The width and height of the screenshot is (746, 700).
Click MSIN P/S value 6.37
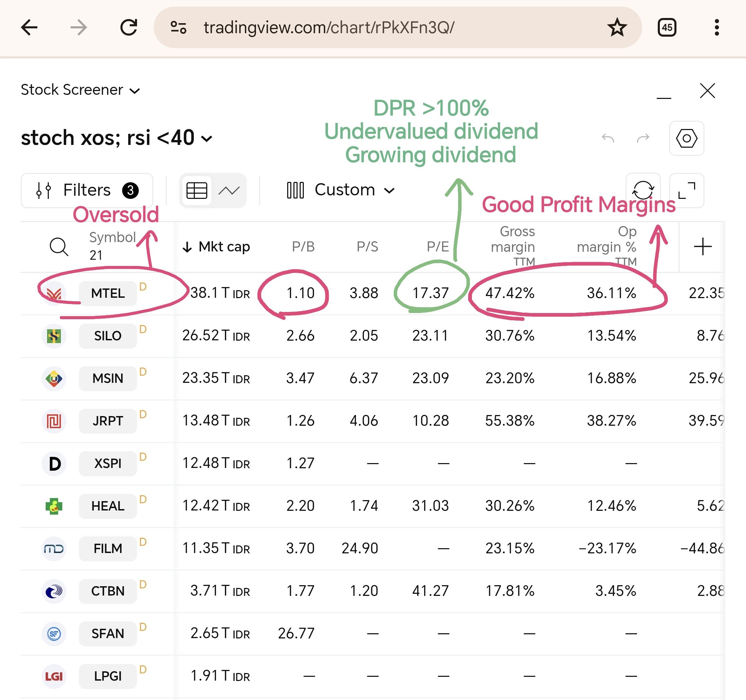364,378
